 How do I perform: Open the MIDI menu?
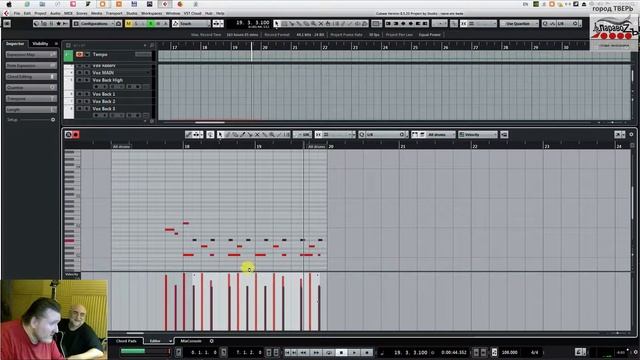pyautogui.click(x=68, y=13)
